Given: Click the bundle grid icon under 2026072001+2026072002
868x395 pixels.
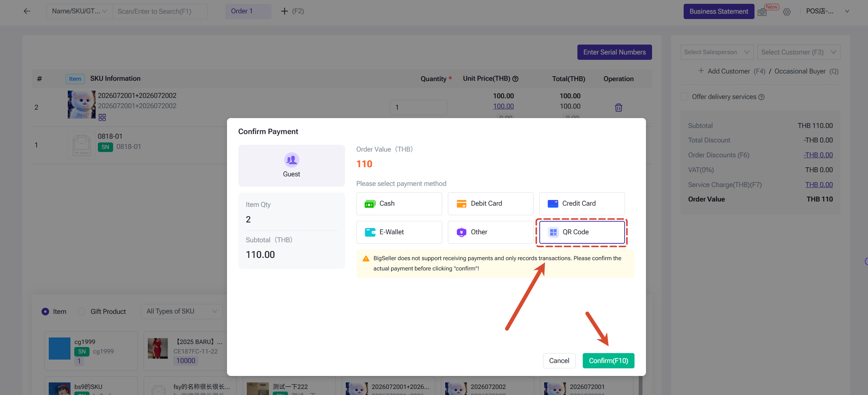Looking at the screenshot, I should [102, 117].
